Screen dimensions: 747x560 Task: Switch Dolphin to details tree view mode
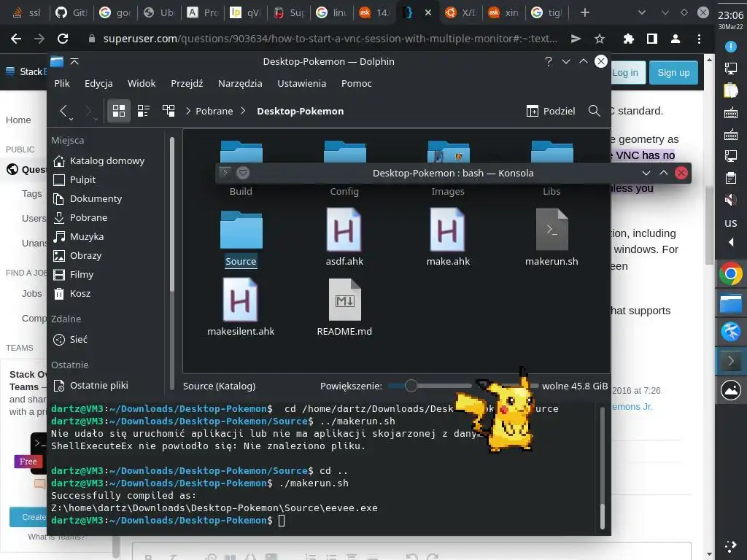169,111
